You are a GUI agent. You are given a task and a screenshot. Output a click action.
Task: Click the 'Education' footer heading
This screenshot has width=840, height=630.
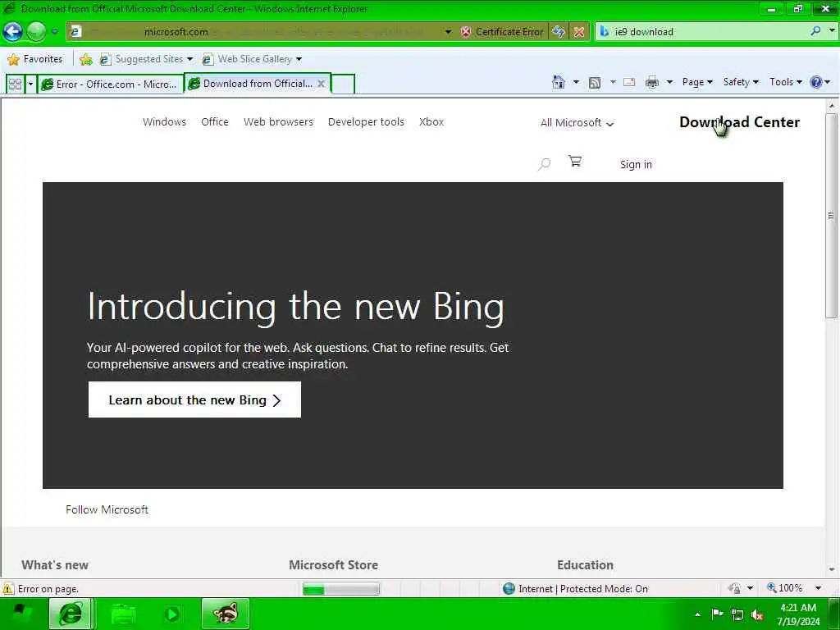pos(585,564)
